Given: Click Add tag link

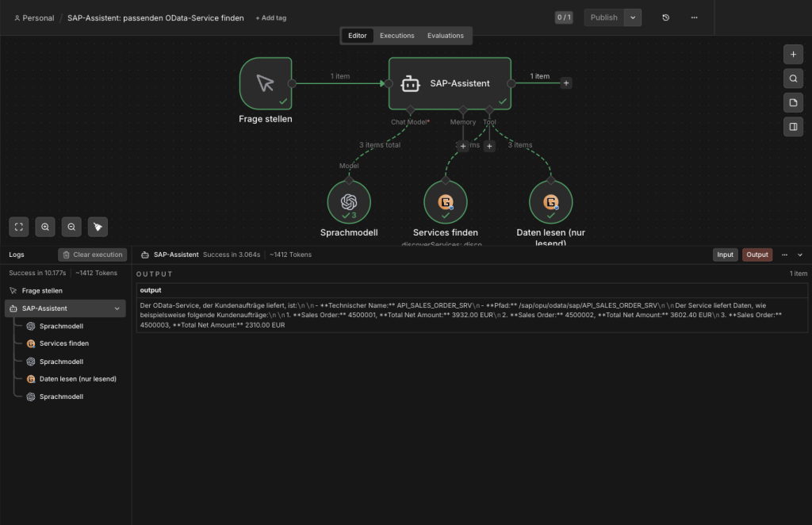Looking at the screenshot, I should point(271,18).
